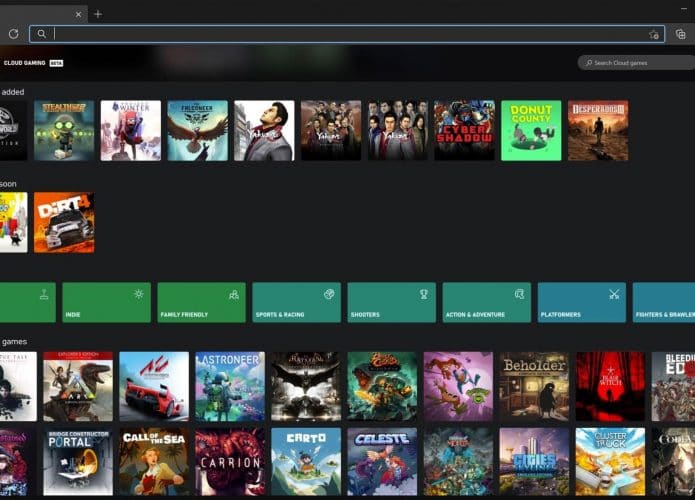Viewport: 695px width, 500px height.
Task: Click the magnifier icon in address bar
Action: 41,34
